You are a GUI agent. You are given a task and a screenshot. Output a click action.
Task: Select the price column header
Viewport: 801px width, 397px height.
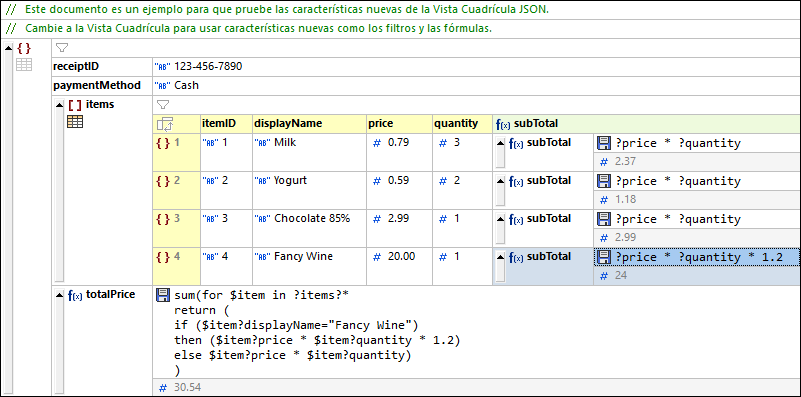(x=399, y=124)
